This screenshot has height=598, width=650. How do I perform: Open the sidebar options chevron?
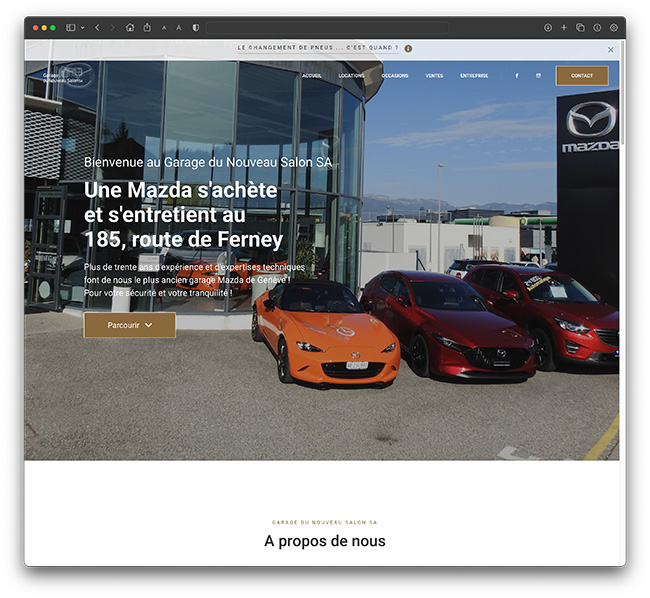click(82, 28)
